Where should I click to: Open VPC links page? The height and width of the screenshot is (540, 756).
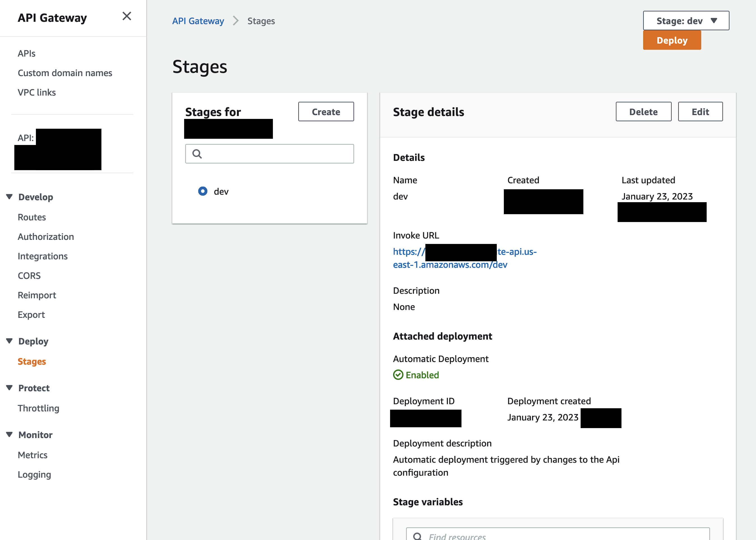click(x=36, y=92)
